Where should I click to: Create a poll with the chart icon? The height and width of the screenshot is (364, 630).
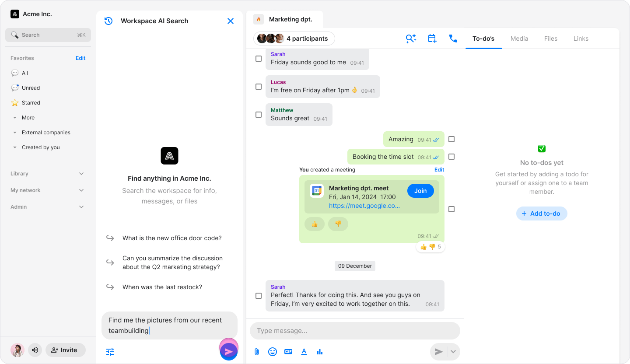pos(320,352)
